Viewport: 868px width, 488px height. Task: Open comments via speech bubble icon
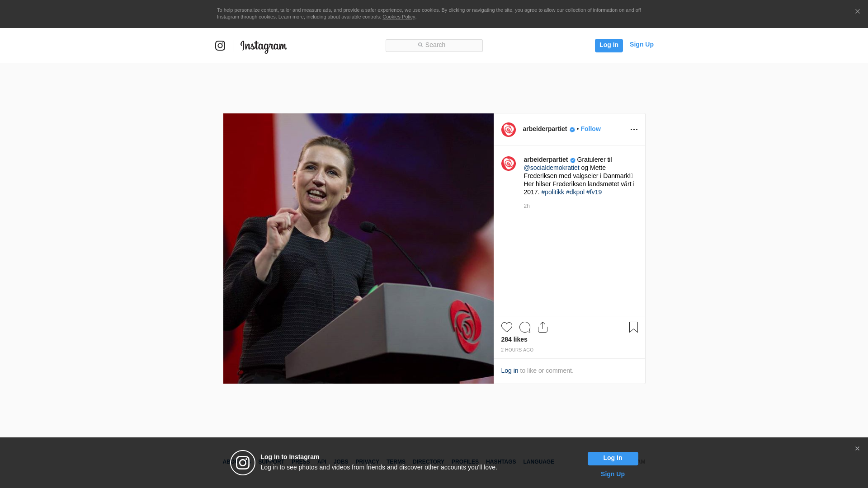point(524,327)
